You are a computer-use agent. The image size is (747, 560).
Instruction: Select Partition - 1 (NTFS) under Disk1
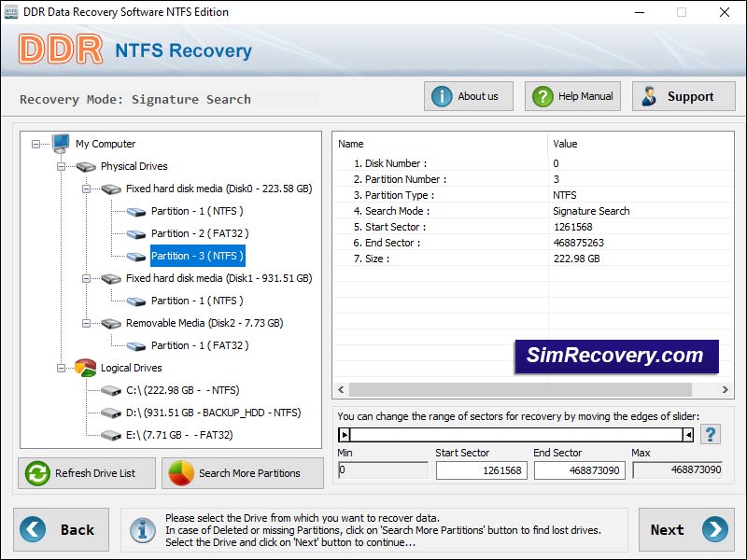pos(197,301)
